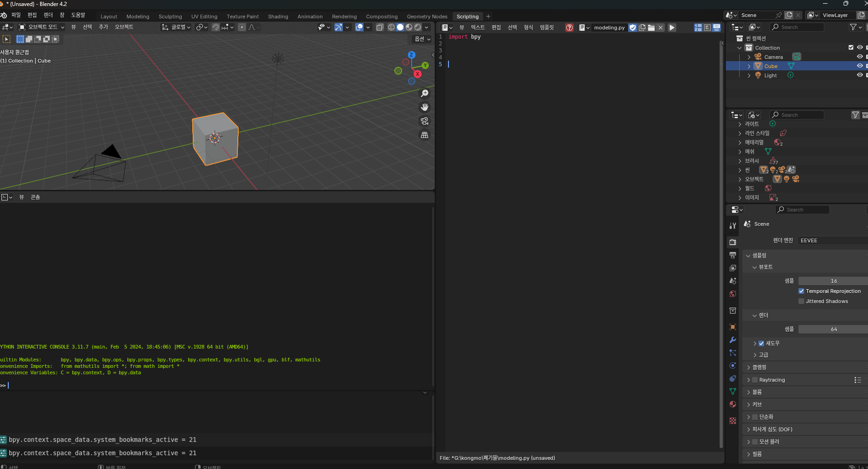Toggle camera view in the viewport
This screenshot has height=469, width=868.
click(x=425, y=121)
